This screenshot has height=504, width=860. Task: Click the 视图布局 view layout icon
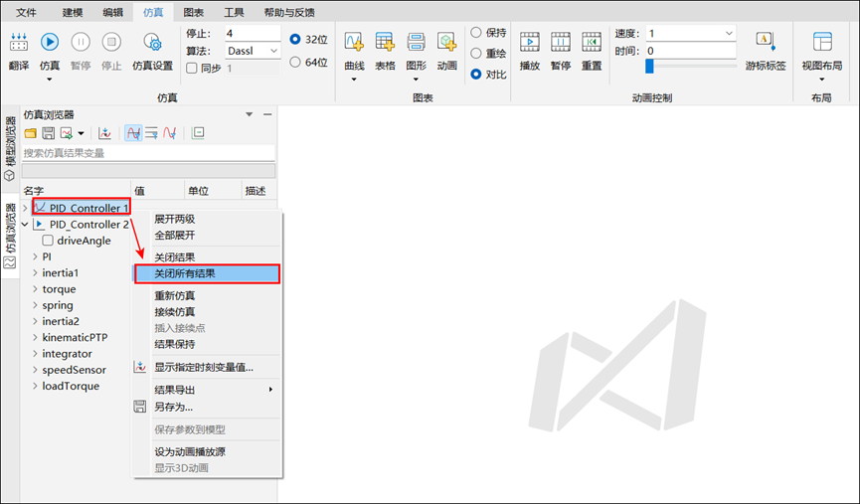coord(822,42)
